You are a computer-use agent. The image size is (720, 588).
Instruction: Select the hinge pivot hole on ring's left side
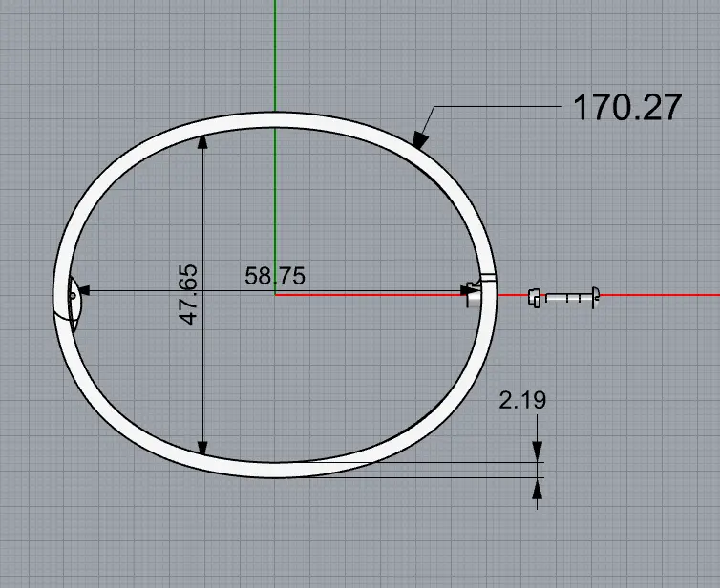[x=72, y=296]
